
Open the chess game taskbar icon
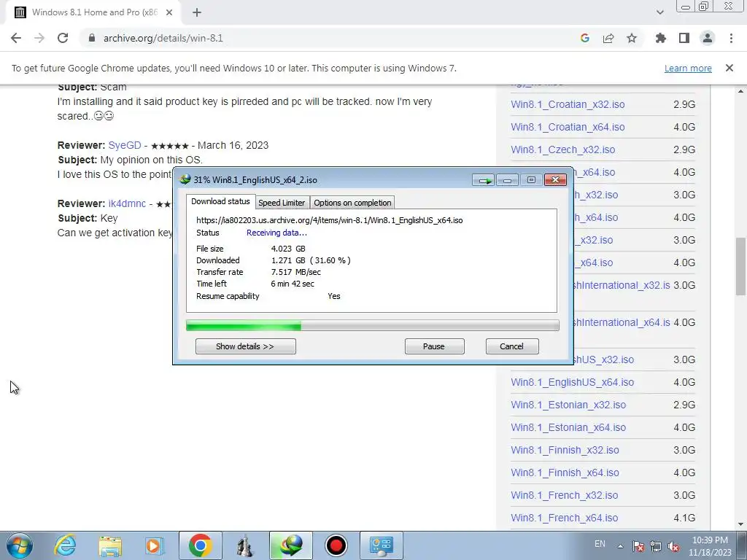pyautogui.click(x=245, y=545)
